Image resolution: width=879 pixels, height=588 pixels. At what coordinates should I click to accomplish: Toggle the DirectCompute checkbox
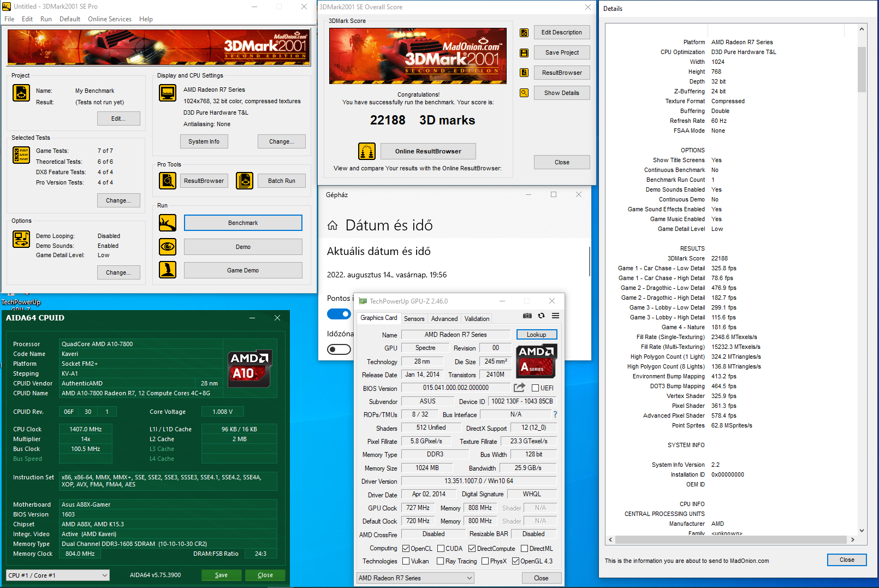[472, 549]
